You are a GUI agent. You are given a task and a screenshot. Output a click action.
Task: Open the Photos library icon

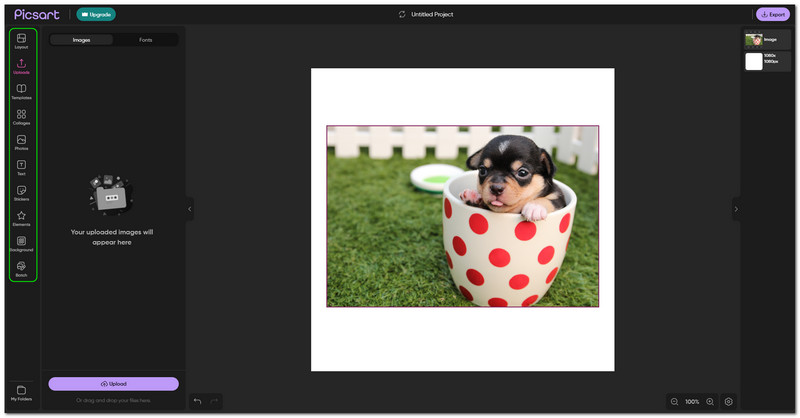21,142
